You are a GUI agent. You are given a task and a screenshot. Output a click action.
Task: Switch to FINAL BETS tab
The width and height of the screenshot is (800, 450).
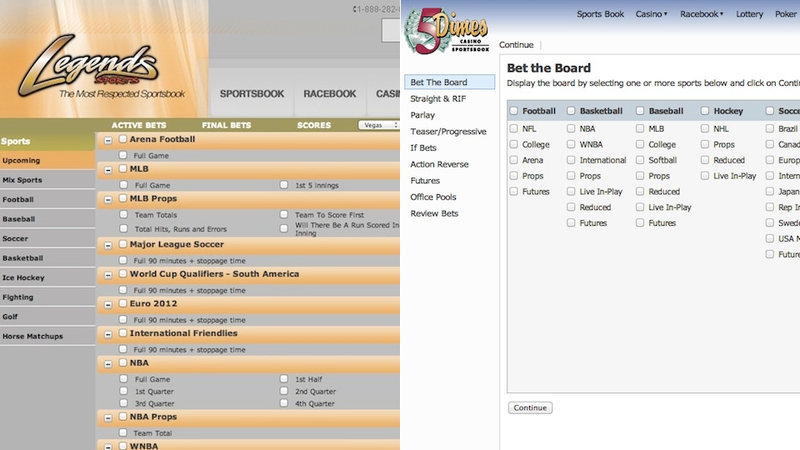click(x=226, y=125)
